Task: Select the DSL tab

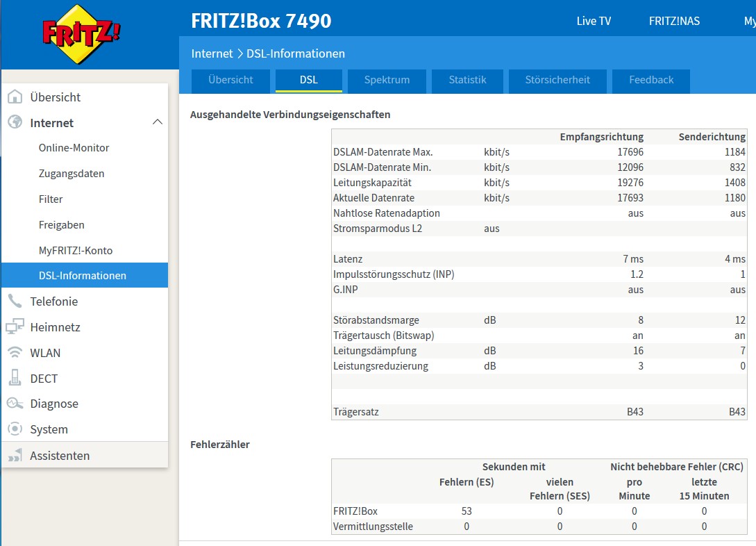Action: click(308, 80)
